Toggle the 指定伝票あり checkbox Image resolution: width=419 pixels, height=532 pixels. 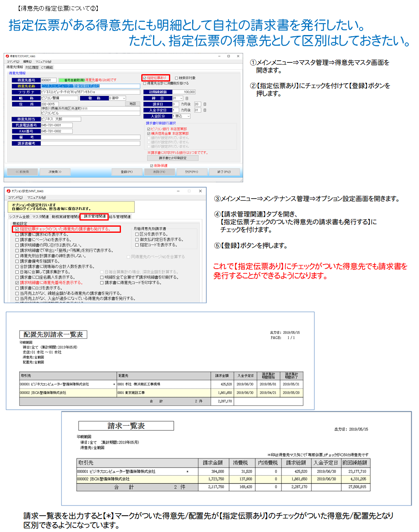(x=145, y=78)
